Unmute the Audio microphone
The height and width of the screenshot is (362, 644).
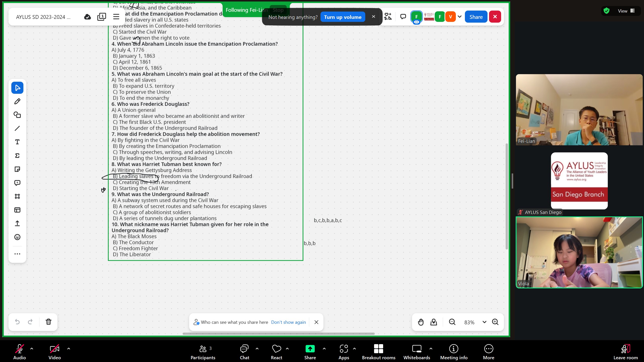[19, 351]
